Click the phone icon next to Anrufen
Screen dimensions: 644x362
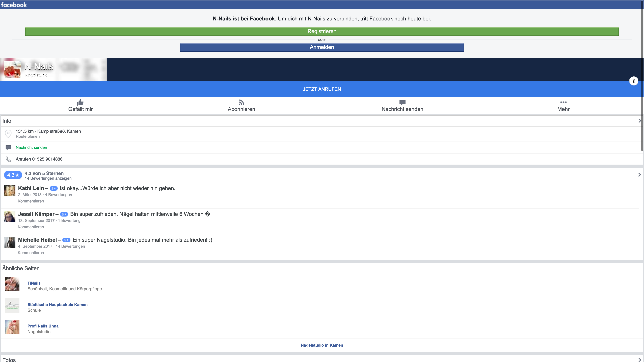(x=8, y=159)
